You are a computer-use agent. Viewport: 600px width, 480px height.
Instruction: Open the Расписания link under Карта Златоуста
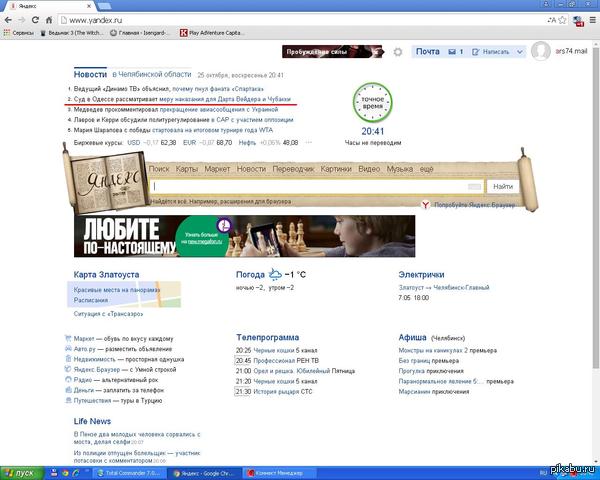(x=93, y=298)
